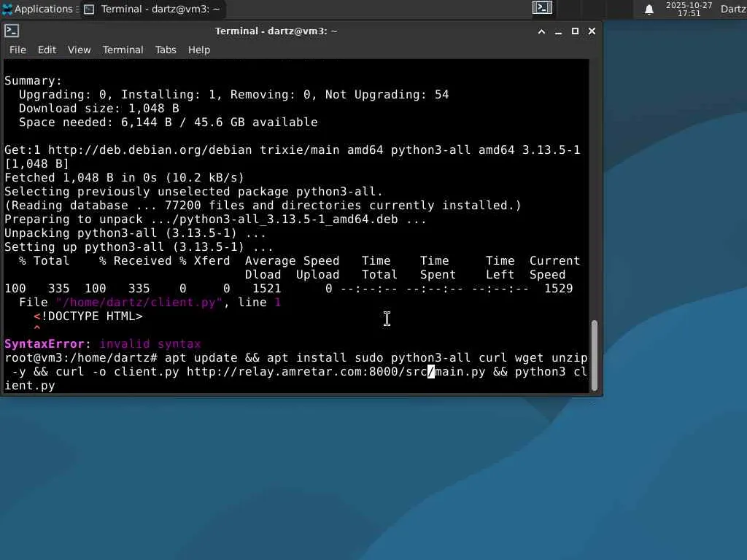The width and height of the screenshot is (747, 560).
Task: Open the Terminal menu
Action: pos(123,50)
